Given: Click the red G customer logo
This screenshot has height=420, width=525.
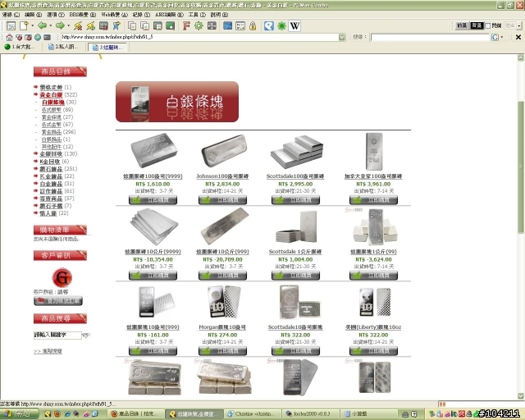Looking at the screenshot, I should point(62,277).
